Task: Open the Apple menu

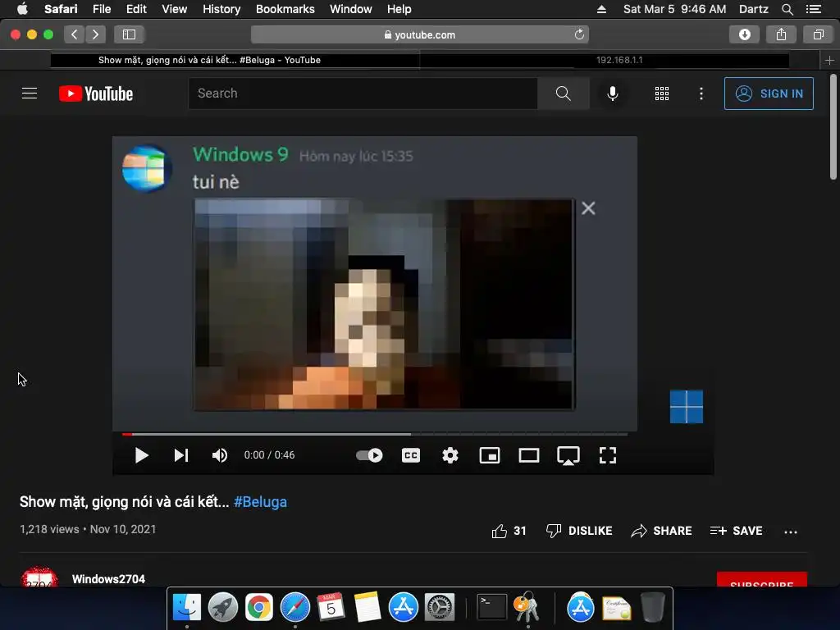Action: pyautogui.click(x=22, y=9)
